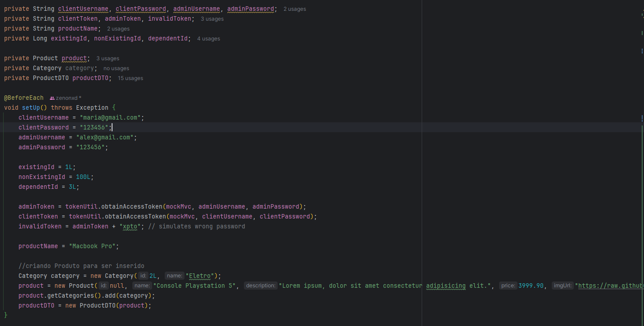Click the 3 usages hint next to product field
The height and width of the screenshot is (326, 644).
click(x=108, y=58)
